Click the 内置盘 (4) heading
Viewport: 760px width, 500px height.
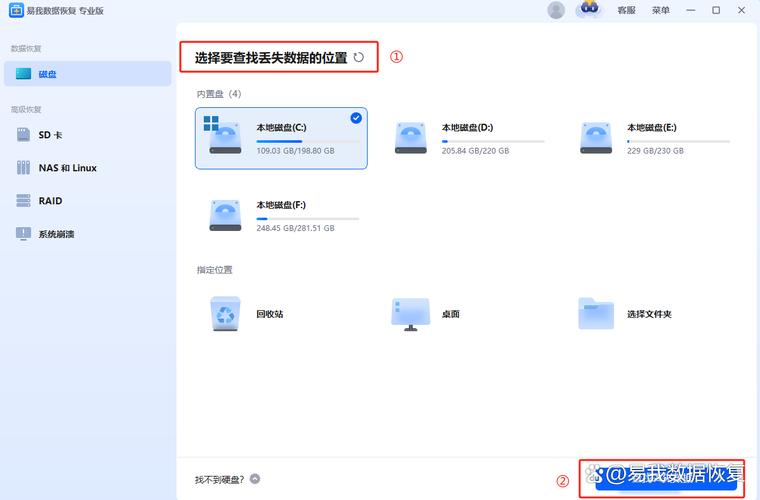tap(219, 94)
